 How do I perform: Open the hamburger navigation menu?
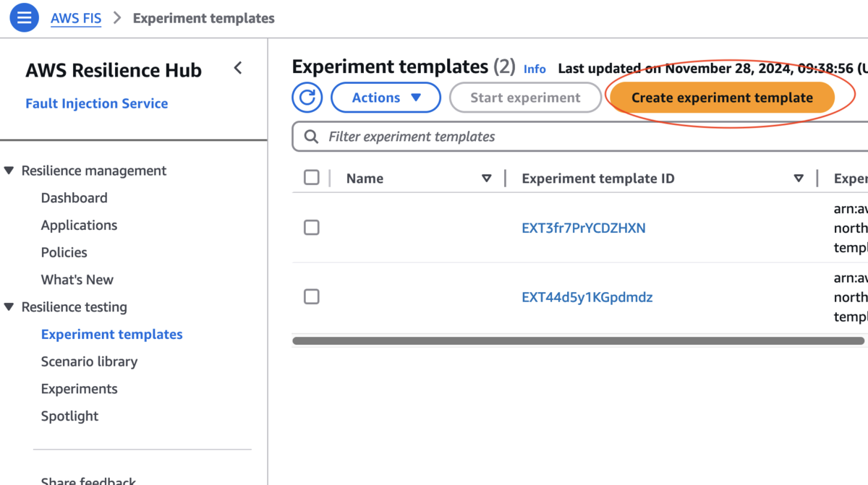pyautogui.click(x=24, y=18)
